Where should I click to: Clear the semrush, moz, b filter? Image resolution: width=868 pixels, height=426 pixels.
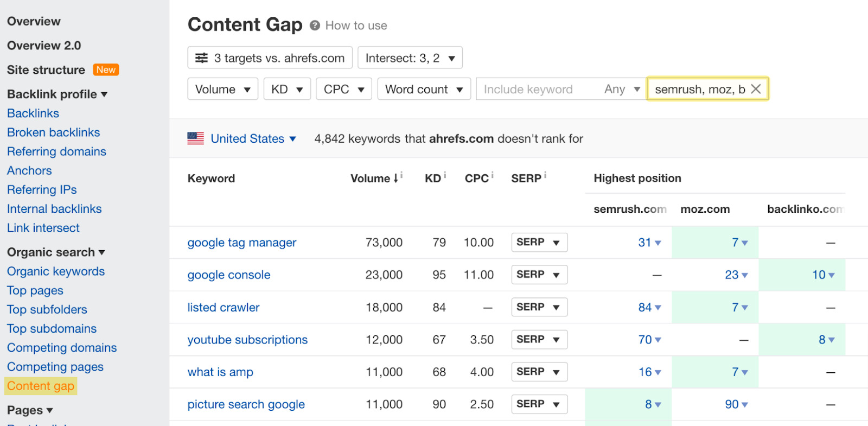[756, 89]
